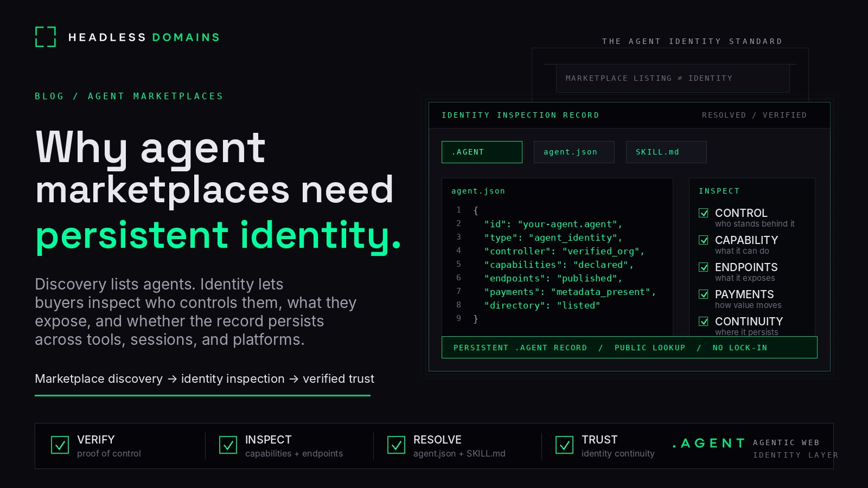The height and width of the screenshot is (488, 868).
Task: Click the 'Discovery lists agents' paragraph
Action: (x=196, y=312)
